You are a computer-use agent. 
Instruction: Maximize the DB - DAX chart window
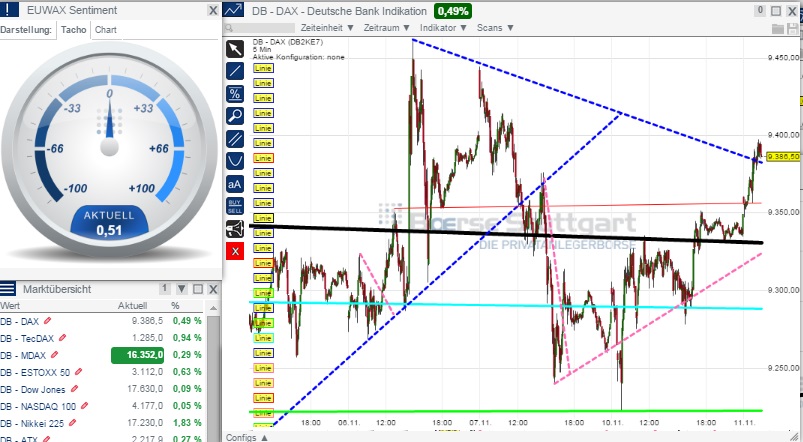776,11
